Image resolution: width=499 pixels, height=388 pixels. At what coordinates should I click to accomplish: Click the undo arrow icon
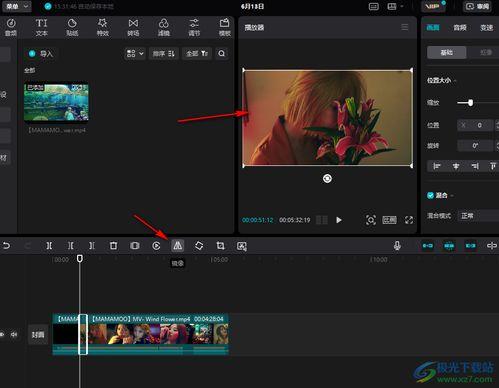[6, 246]
